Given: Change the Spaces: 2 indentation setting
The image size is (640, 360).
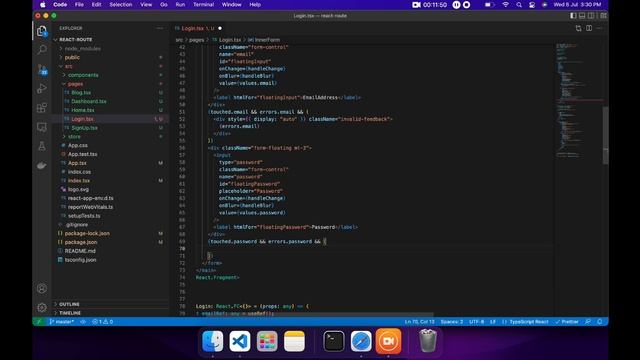Looking at the screenshot, I should (x=451, y=322).
